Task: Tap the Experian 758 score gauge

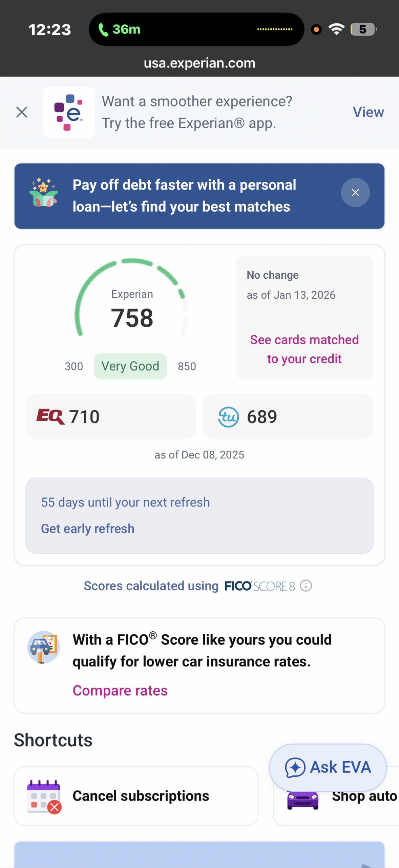Action: [x=131, y=298]
